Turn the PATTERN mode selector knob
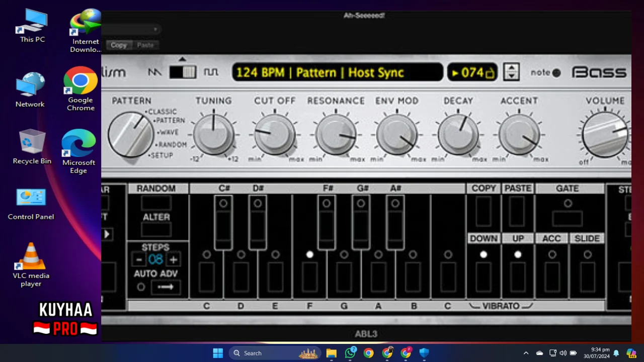This screenshot has width=644, height=362. pyautogui.click(x=130, y=134)
